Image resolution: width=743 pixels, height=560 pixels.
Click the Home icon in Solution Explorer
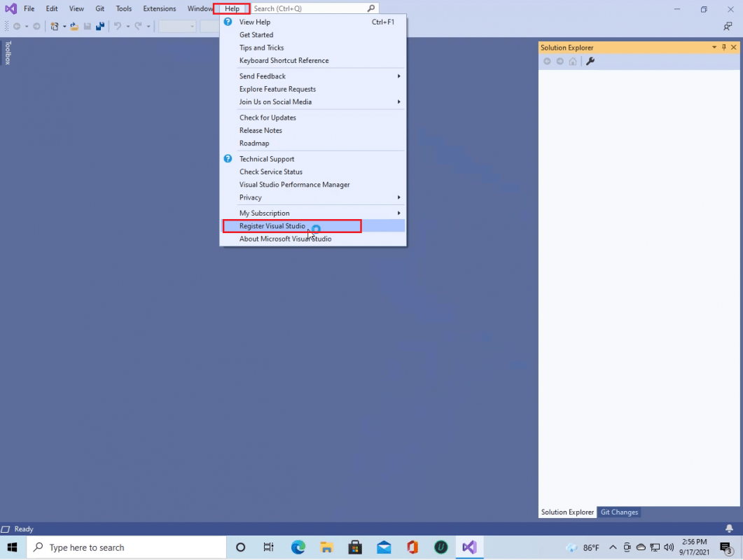pyautogui.click(x=572, y=61)
